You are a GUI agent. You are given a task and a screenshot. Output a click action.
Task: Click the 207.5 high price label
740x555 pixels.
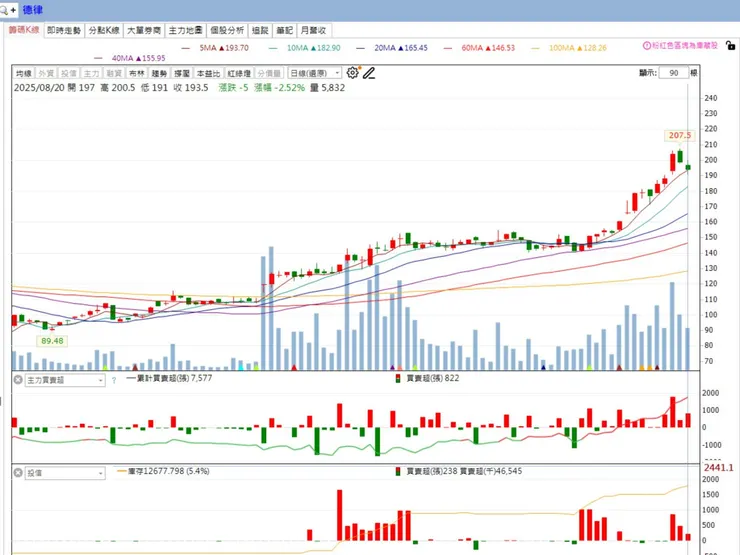[680, 135]
